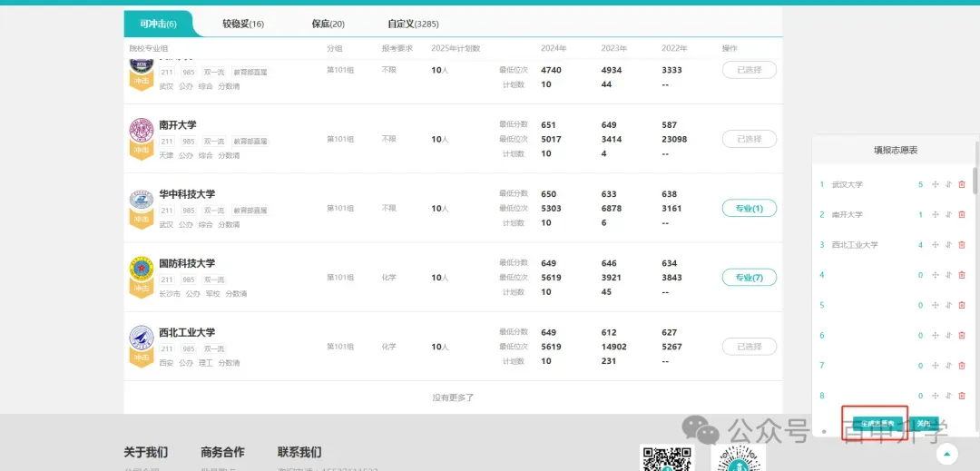
Task: Open the 自定义(3285) tab
Action: pyautogui.click(x=413, y=24)
